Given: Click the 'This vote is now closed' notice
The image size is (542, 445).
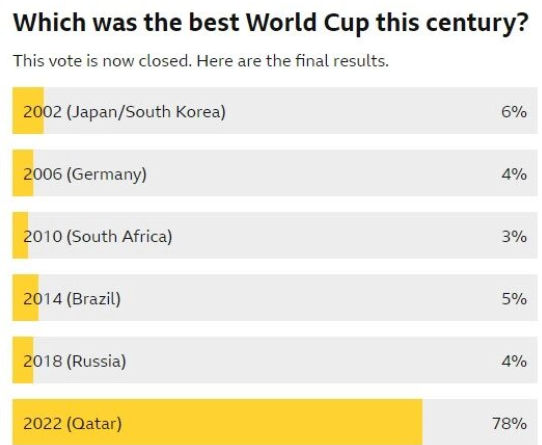Looking at the screenshot, I should [x=201, y=61].
